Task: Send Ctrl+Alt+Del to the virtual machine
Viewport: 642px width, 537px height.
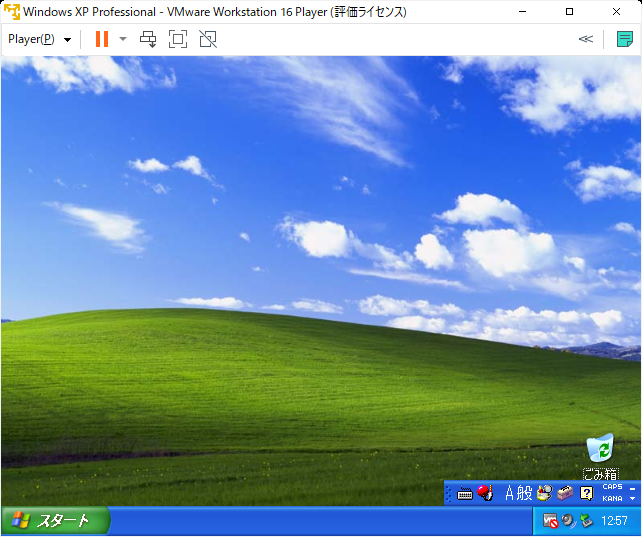Action: click(x=148, y=39)
